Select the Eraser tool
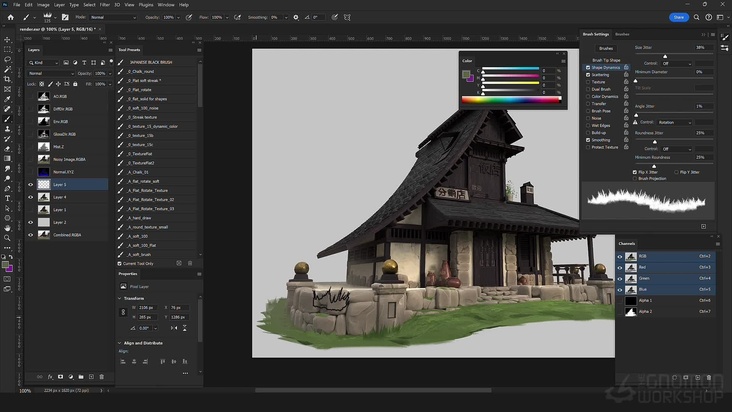The width and height of the screenshot is (732, 412). [7, 149]
